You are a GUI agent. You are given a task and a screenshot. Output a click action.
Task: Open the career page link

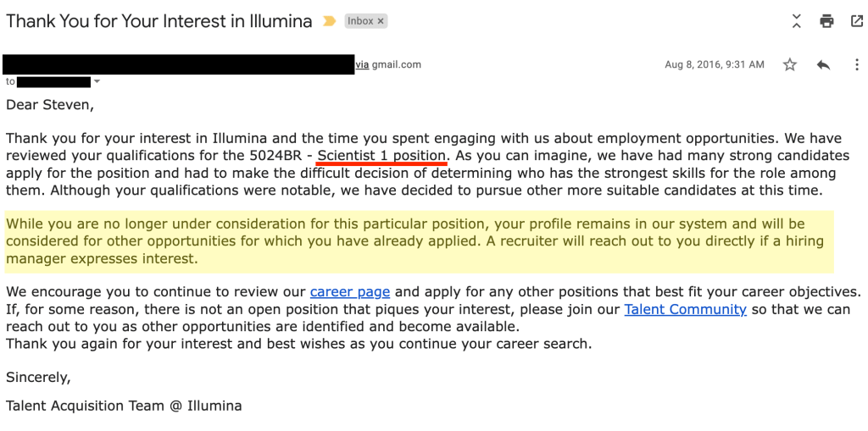[x=350, y=292]
